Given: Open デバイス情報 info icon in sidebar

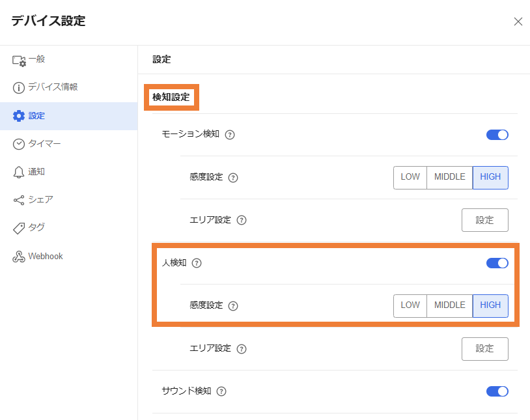Looking at the screenshot, I should point(19,87).
